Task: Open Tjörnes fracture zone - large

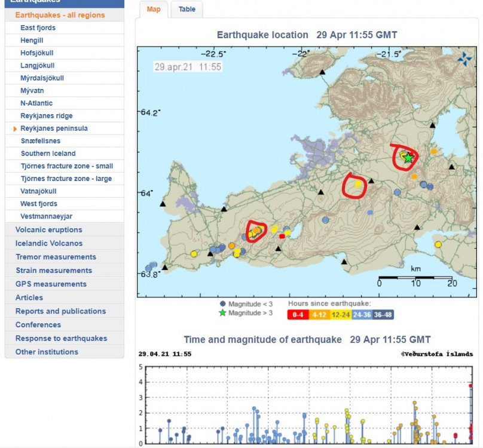Action: (x=66, y=179)
